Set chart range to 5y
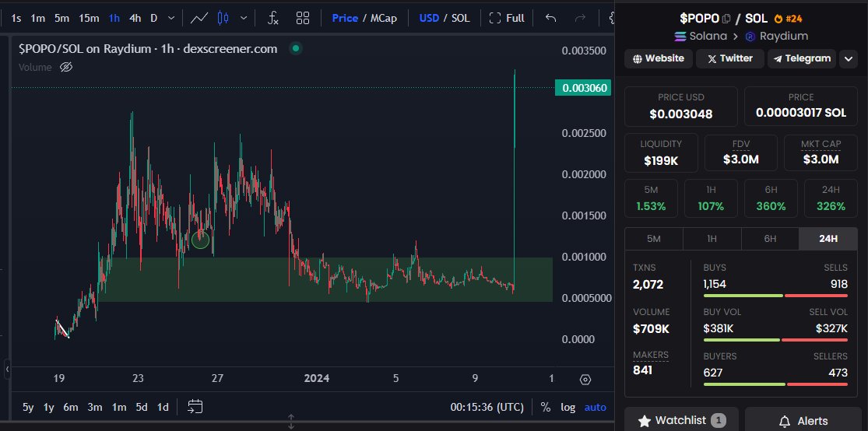This screenshot has width=868, height=431. [28, 407]
